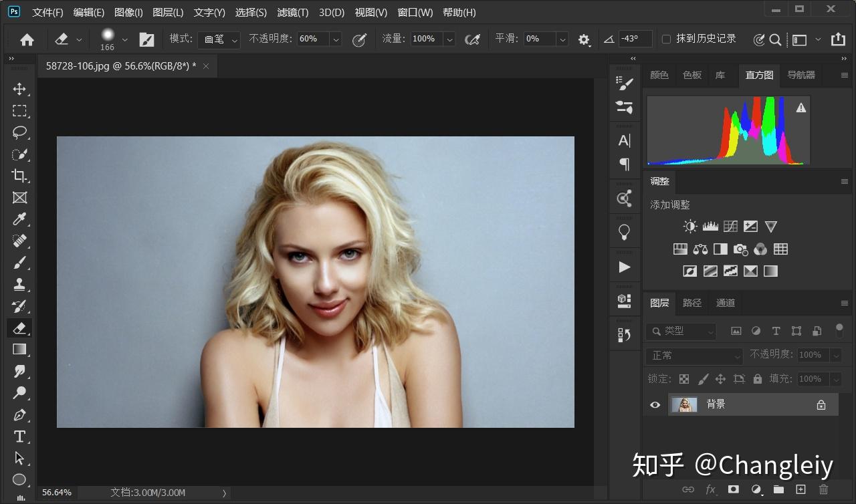Enable the 抹到历史记录 checkbox

[x=666, y=39]
